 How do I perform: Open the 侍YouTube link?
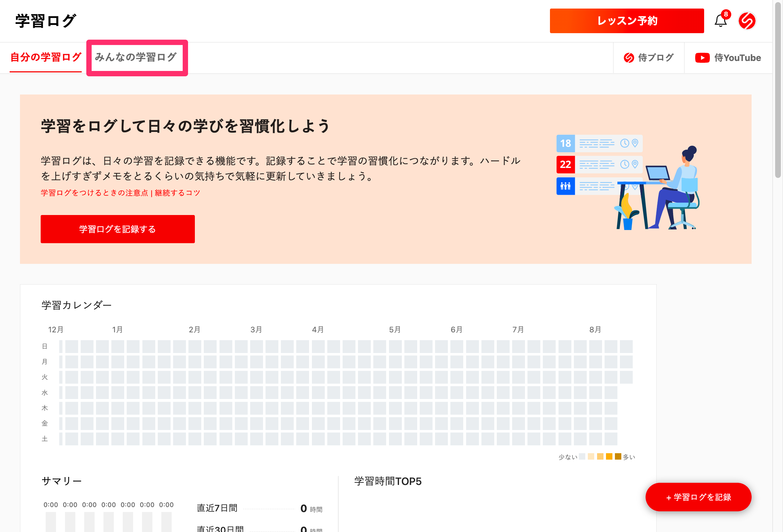(x=737, y=58)
